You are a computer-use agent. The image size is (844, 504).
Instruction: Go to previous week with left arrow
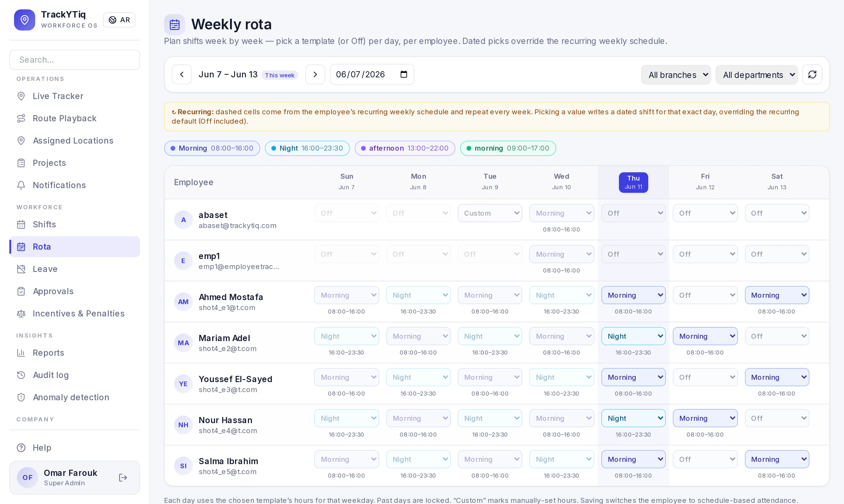182,74
